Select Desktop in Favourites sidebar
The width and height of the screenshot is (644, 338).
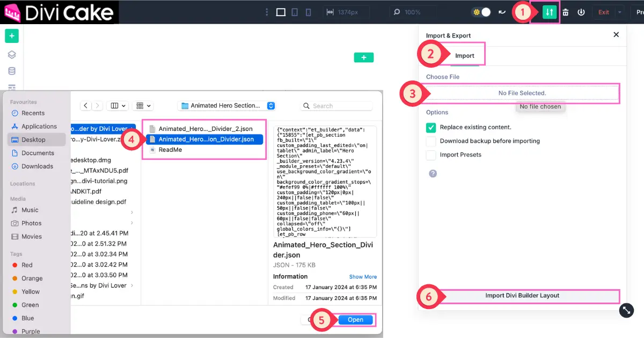pos(36,139)
